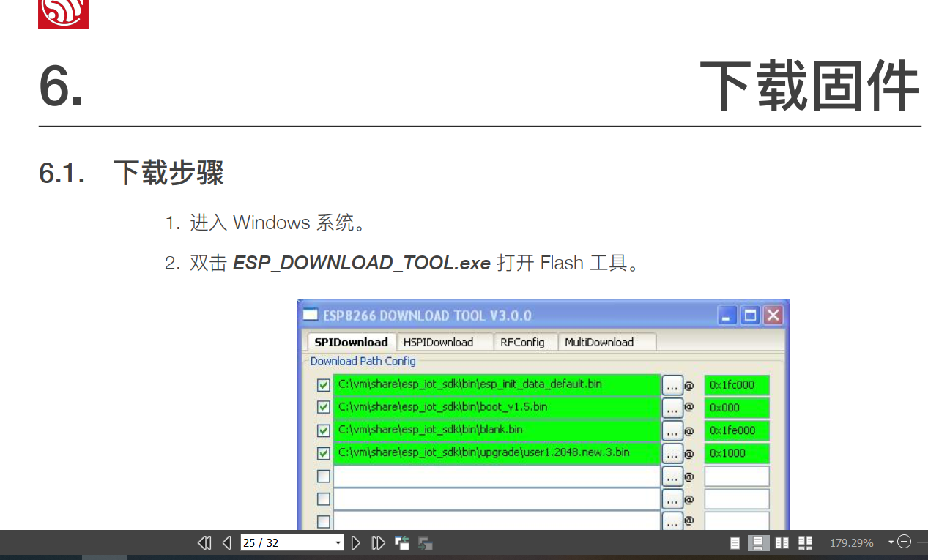Switch to two-page facing layout
This screenshot has width=928, height=560.
click(x=782, y=543)
